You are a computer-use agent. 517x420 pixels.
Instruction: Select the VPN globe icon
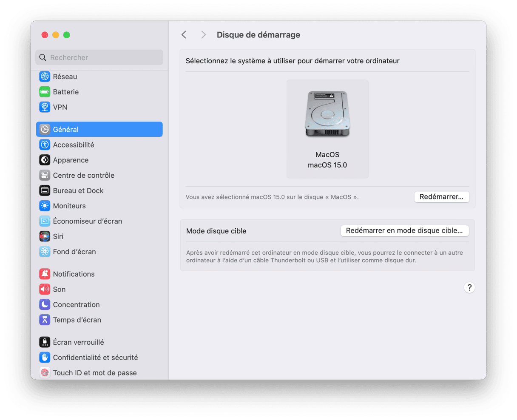tap(45, 107)
